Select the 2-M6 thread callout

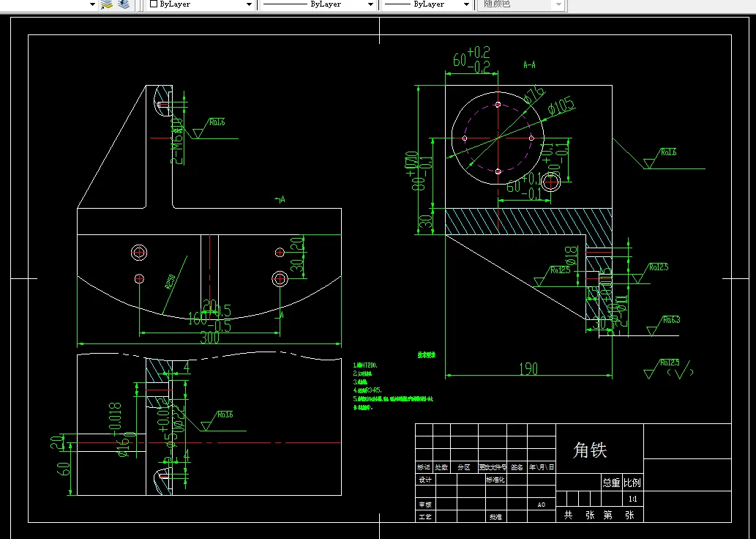tap(177, 140)
